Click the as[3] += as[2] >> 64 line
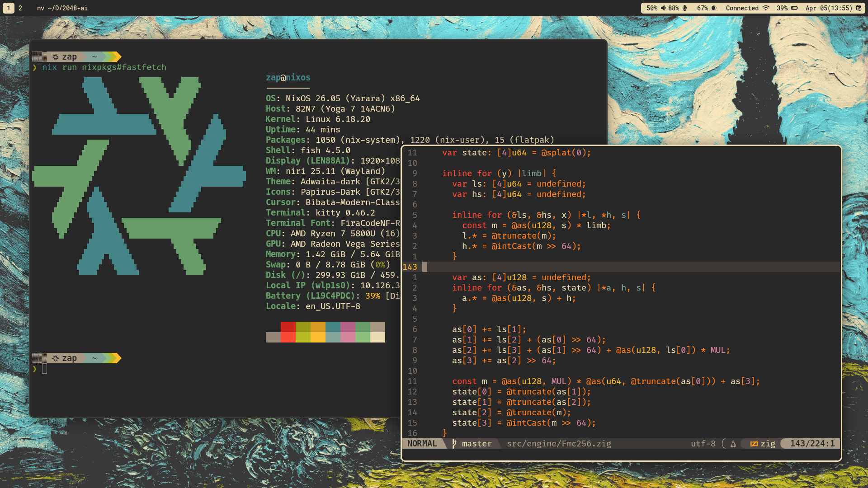 [504, 361]
